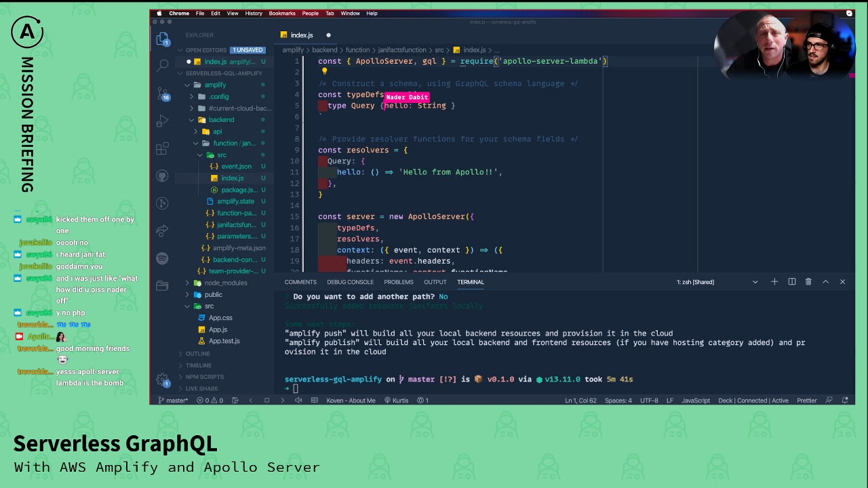Viewport: 868px width, 488px height.
Task: Click the src breadcrumb in editor path
Action: [439, 50]
